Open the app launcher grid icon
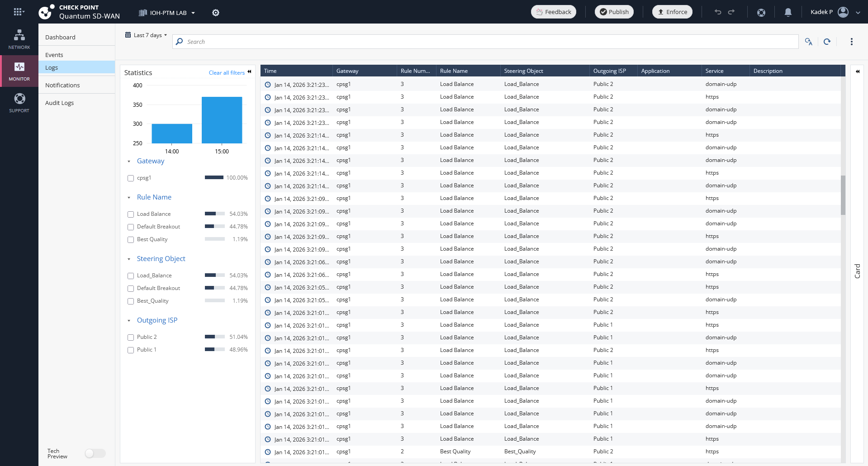Viewport: 868px width, 466px height. [18, 12]
